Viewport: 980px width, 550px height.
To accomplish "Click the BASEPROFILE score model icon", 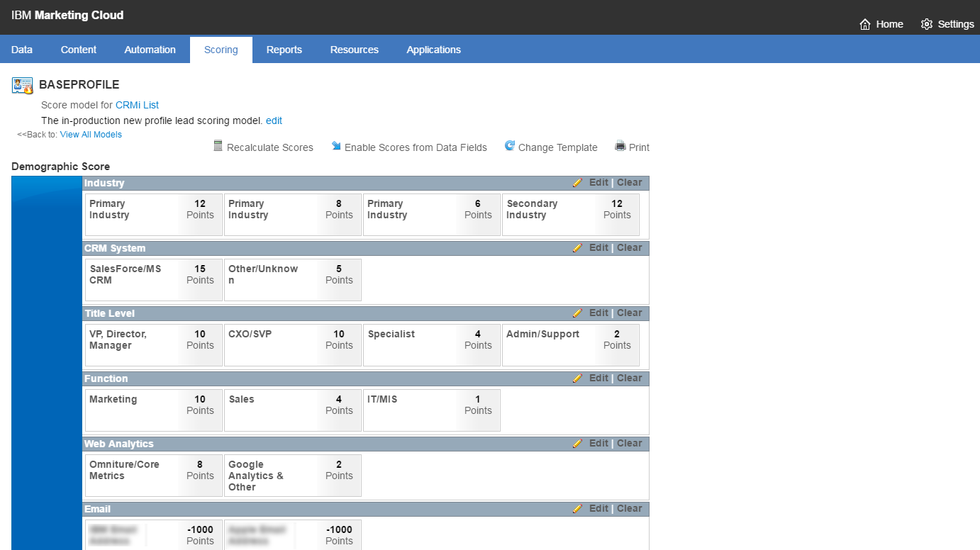I will pyautogui.click(x=21, y=85).
